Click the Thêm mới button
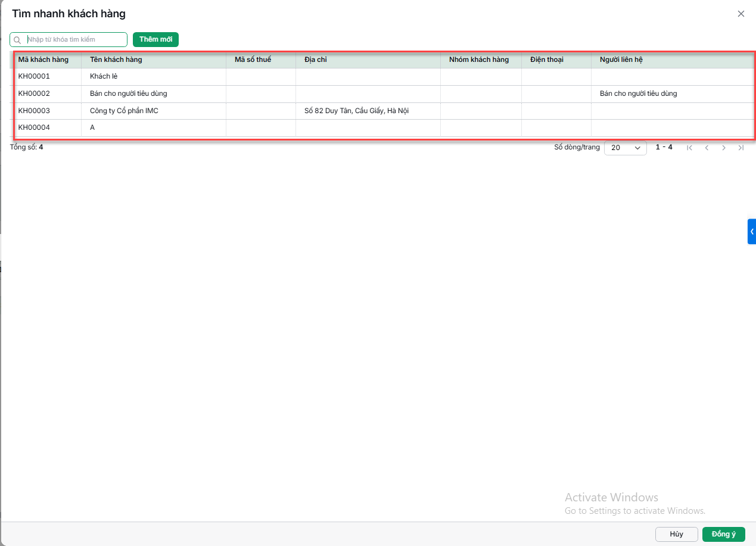The width and height of the screenshot is (756, 546). 155,39
